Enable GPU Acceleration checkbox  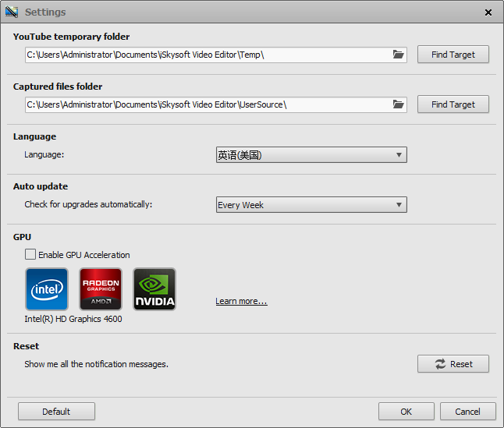pyautogui.click(x=30, y=255)
